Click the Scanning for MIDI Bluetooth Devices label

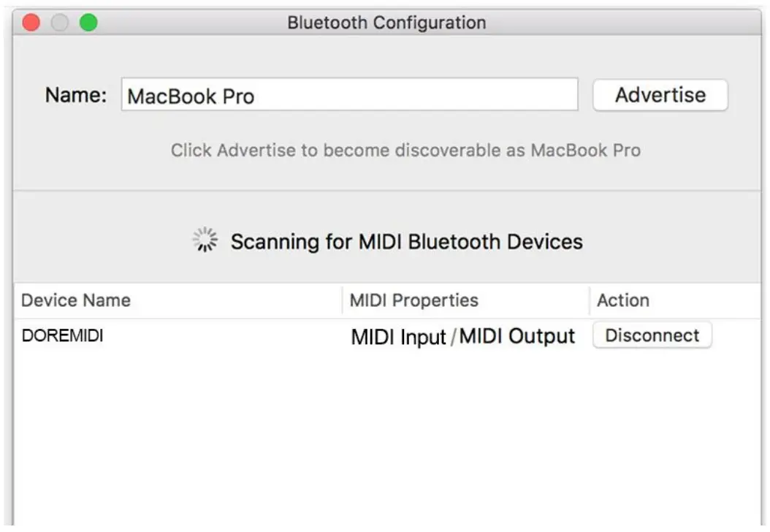(407, 241)
